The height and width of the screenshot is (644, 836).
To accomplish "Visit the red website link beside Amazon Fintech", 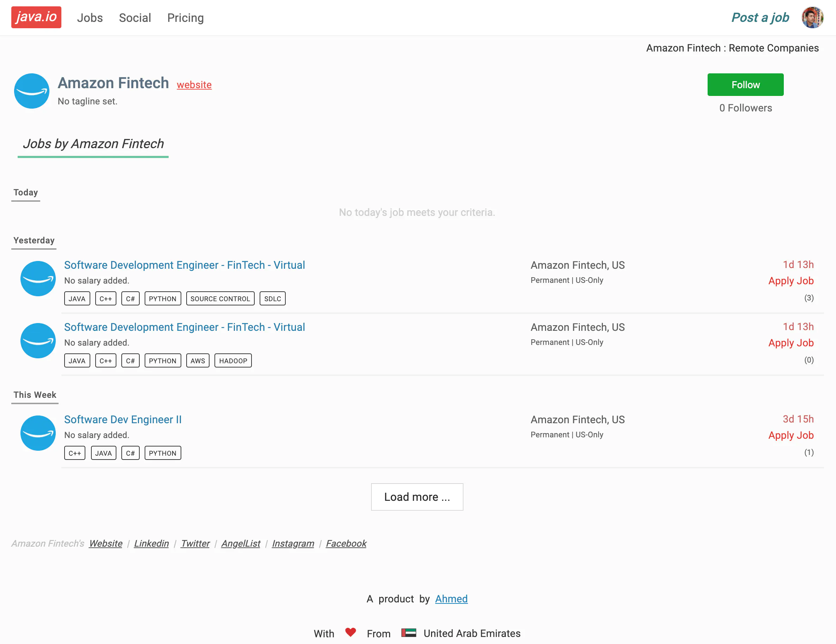I will pos(194,85).
